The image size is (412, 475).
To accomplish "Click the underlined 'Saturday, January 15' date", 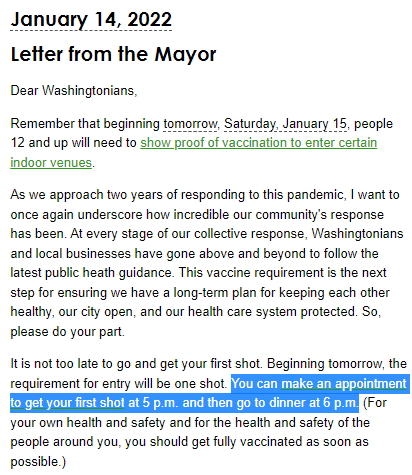I will pos(286,124).
